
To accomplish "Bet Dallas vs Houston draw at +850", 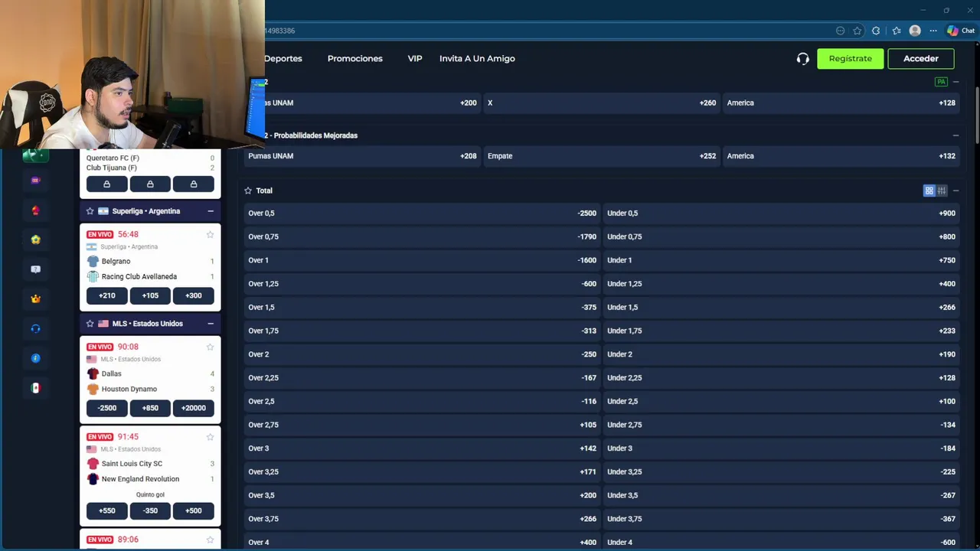I will 150,408.
